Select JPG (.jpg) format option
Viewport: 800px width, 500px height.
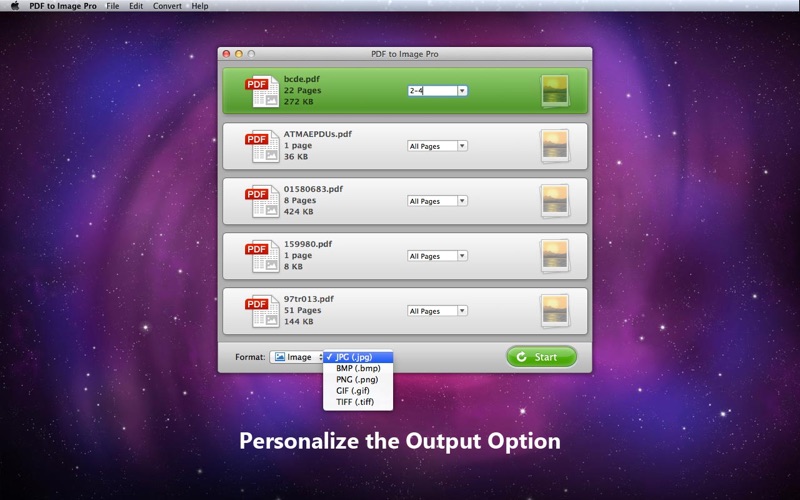click(358, 357)
